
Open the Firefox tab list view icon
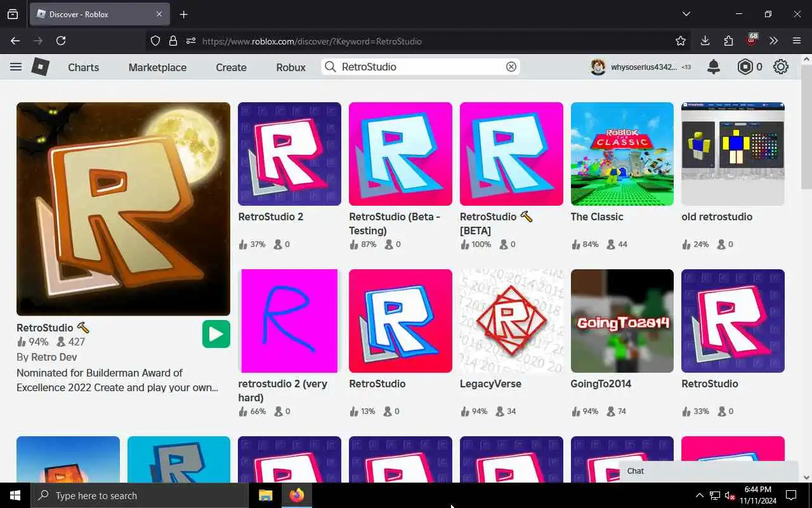13,14
